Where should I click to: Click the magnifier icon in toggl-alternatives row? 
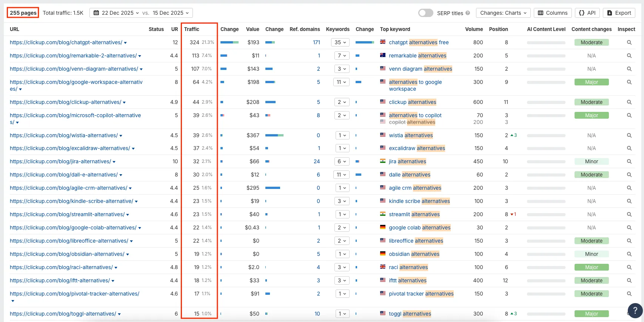(629, 314)
